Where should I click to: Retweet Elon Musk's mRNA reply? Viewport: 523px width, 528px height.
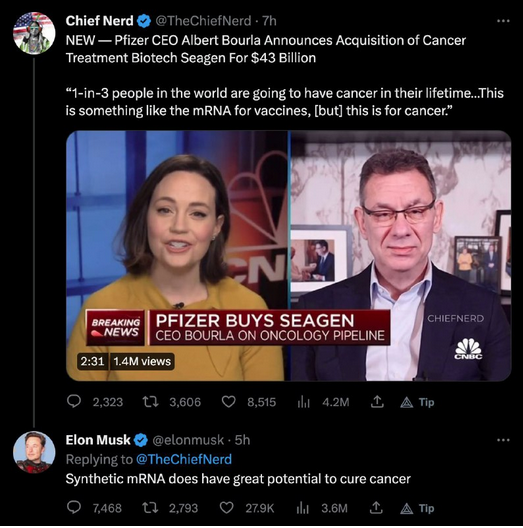point(150,508)
